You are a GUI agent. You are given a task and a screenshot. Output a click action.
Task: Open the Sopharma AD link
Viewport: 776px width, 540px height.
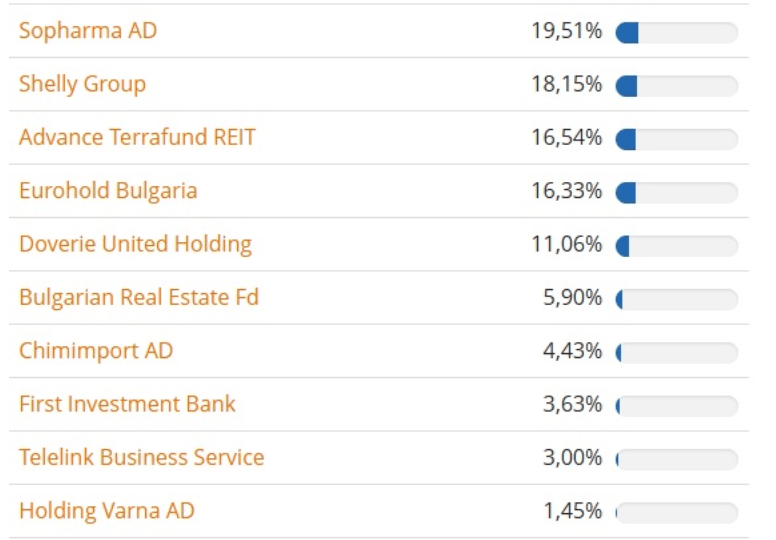[88, 31]
